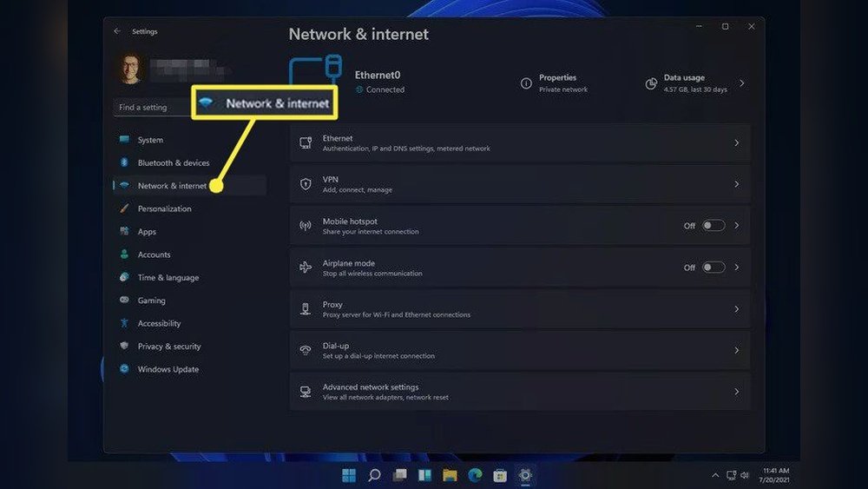Click the Privacy shield icon
This screenshot has width=868, height=489.
[x=124, y=346]
